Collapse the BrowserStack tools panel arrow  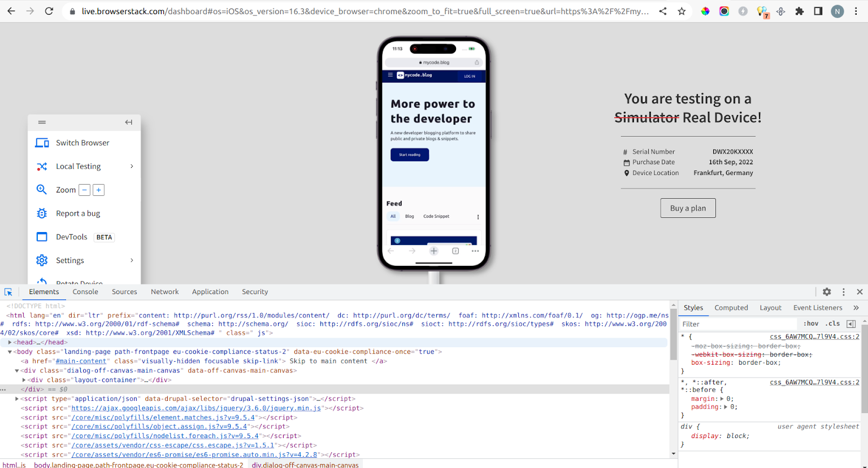click(x=129, y=122)
